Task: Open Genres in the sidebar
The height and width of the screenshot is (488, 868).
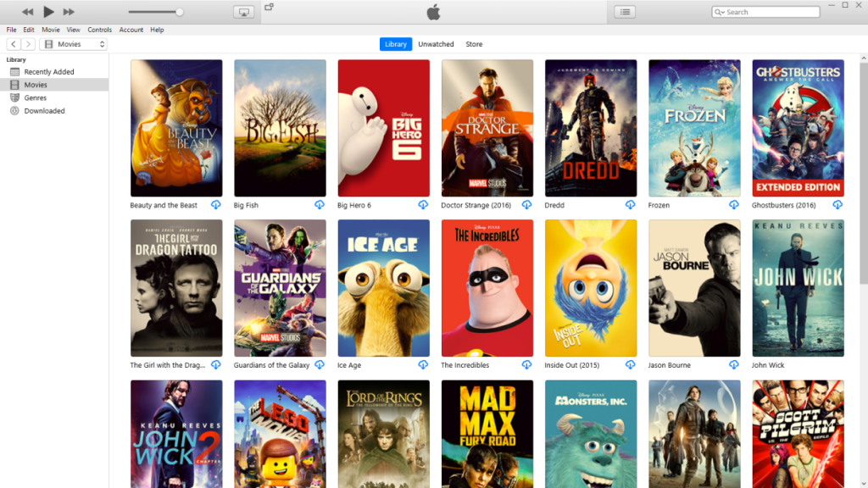Action: pos(54,98)
